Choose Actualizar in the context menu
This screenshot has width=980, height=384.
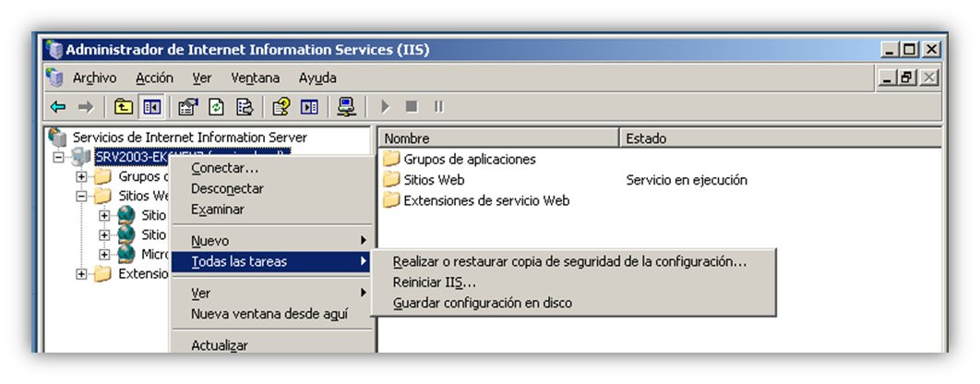272,344
